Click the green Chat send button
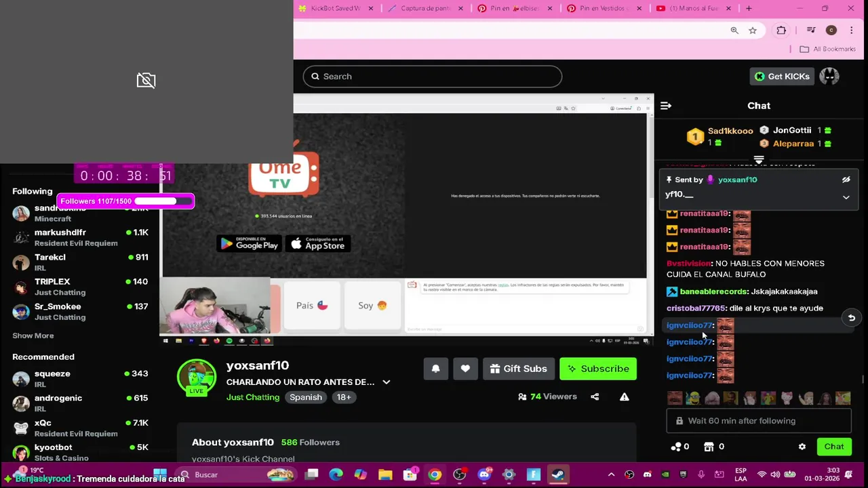 point(834,447)
